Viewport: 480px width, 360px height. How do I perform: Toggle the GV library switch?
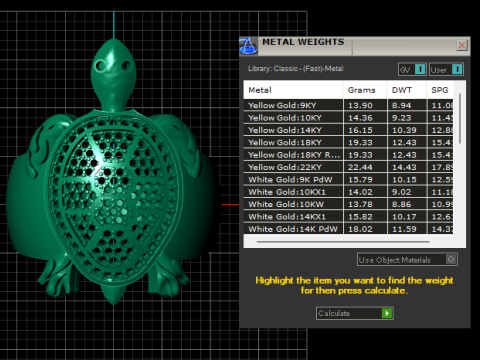point(412,69)
